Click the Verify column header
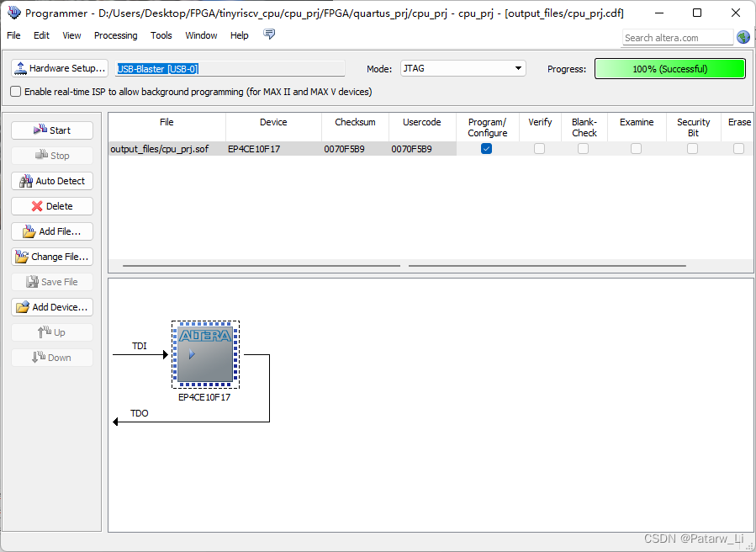Screen dimensions: 756x552 pos(540,127)
